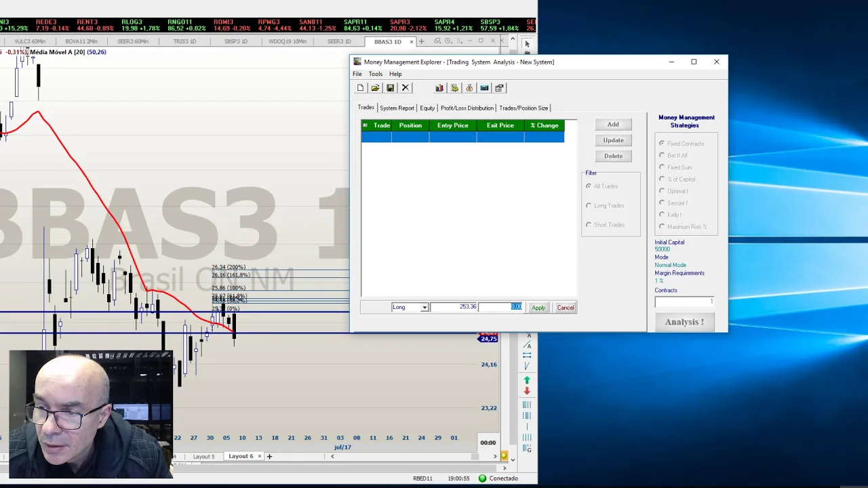Save the system with the floppy disk icon
This screenshot has width=868, height=488.
pyautogui.click(x=390, y=87)
